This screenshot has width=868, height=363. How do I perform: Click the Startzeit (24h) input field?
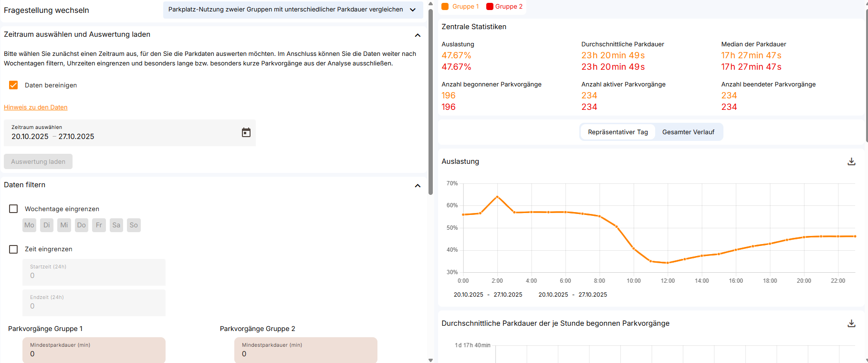(x=94, y=272)
